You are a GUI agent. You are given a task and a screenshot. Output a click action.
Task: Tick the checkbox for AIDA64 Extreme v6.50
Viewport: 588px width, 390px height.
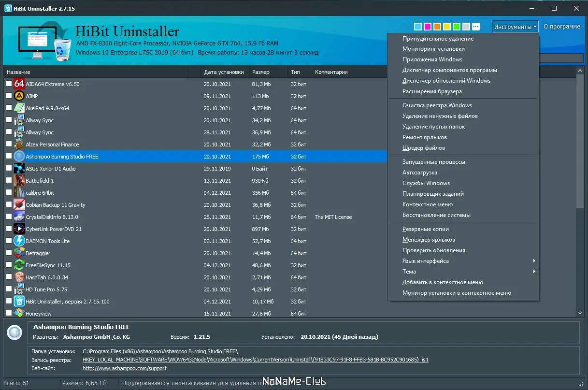click(9, 84)
